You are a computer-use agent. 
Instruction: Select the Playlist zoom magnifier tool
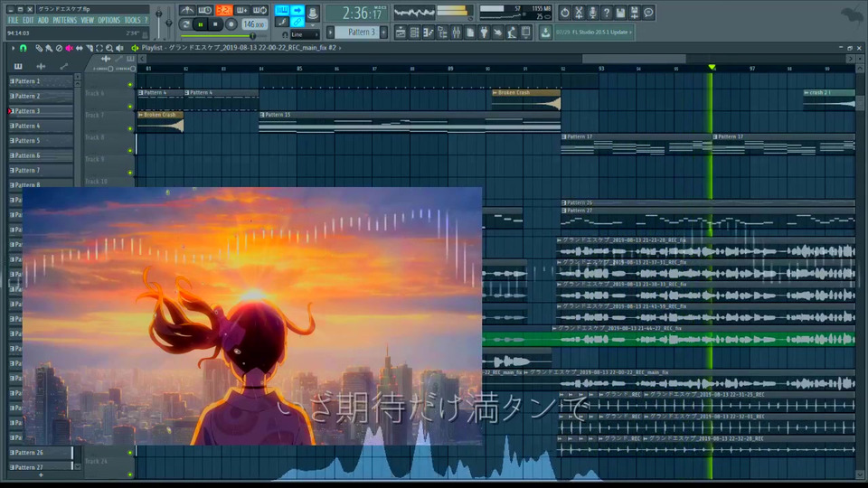109,48
